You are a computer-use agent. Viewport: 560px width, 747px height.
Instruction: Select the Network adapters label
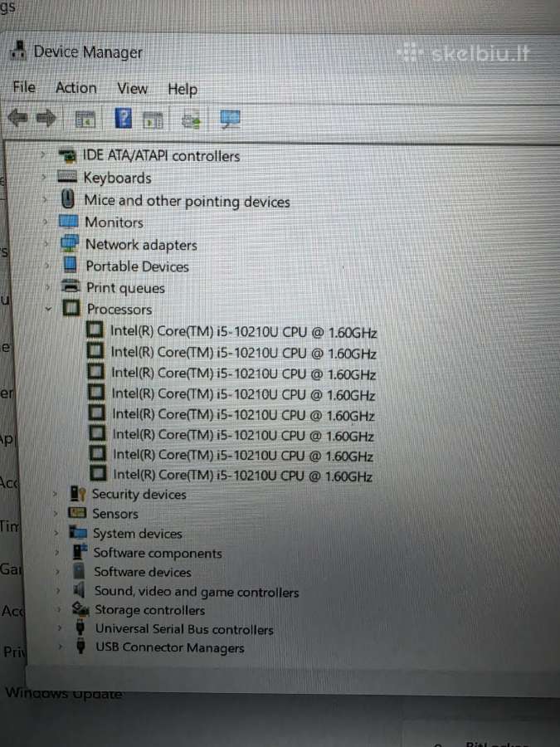click(x=141, y=244)
